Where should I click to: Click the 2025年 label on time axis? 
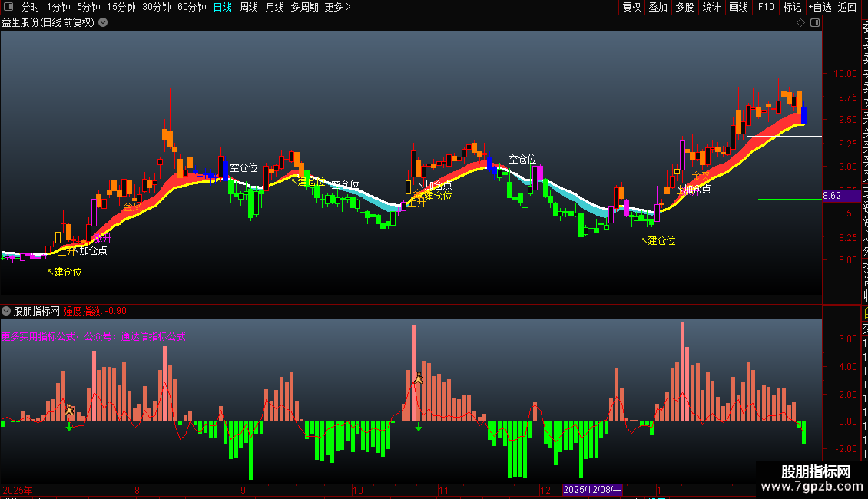[18, 490]
